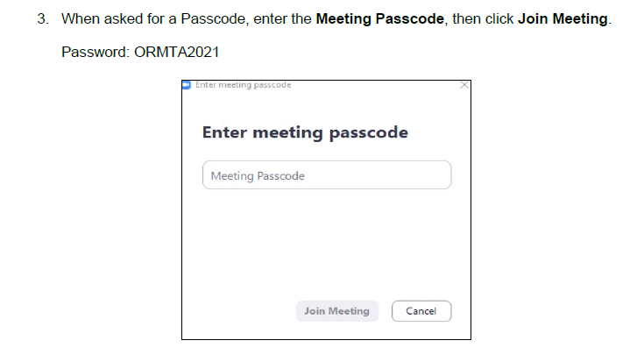The image size is (644, 362).
Task: Click the Zoom logo in dialog title bar
Action: click(187, 85)
